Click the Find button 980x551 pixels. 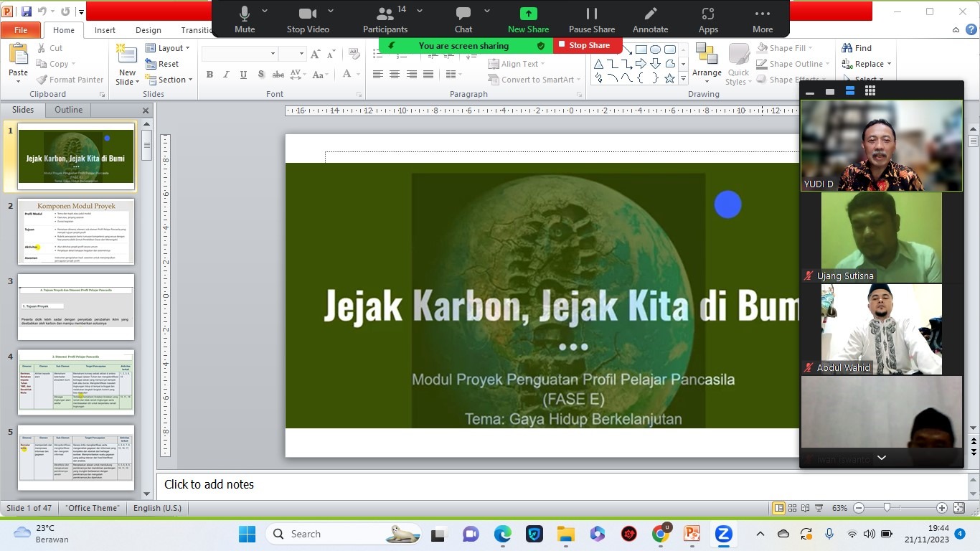[857, 48]
